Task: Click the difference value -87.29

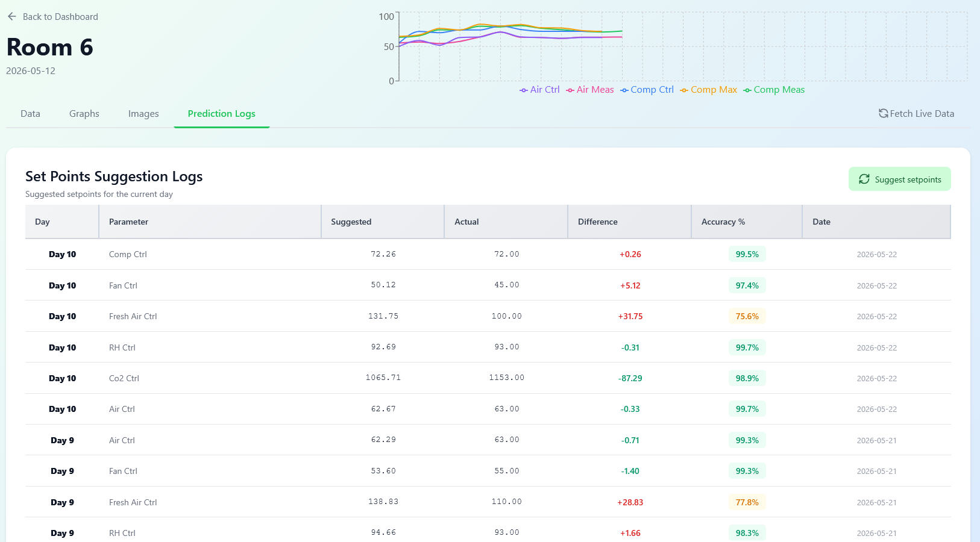Action: click(630, 378)
